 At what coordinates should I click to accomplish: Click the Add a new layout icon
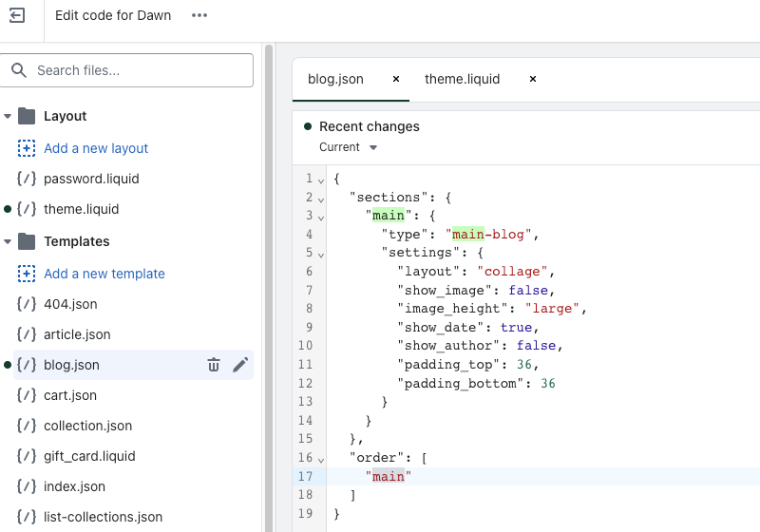pyautogui.click(x=27, y=148)
